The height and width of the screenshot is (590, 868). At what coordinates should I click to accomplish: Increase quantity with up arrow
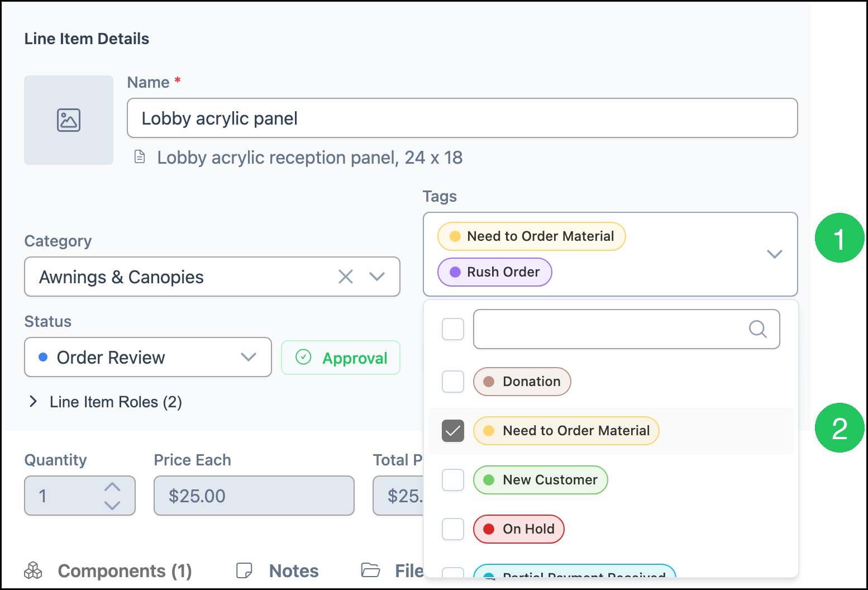[x=112, y=487]
